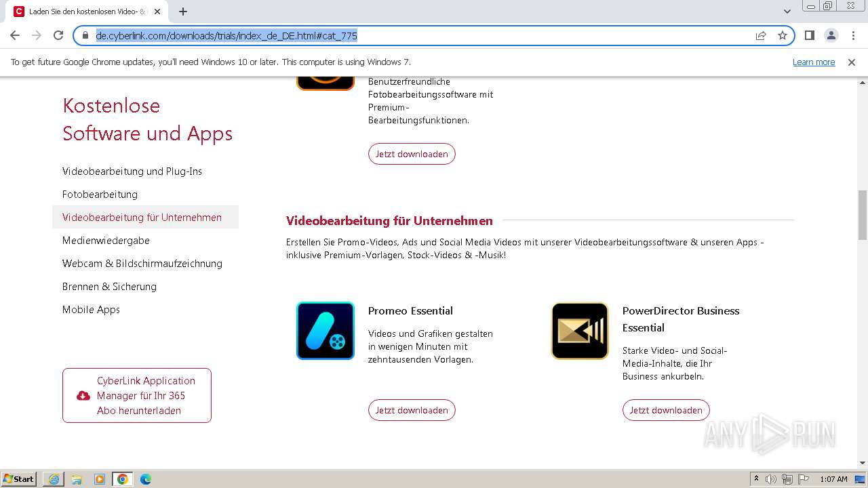Dismiss the Chrome update notification bar
Image resolution: width=868 pixels, height=488 pixels.
(852, 62)
